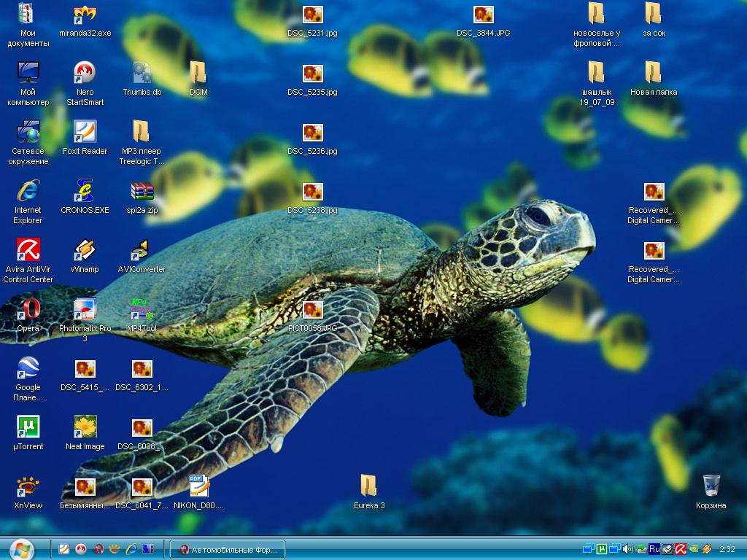Select the PICT0056.JPG image file
The image size is (747, 560).
[312, 310]
